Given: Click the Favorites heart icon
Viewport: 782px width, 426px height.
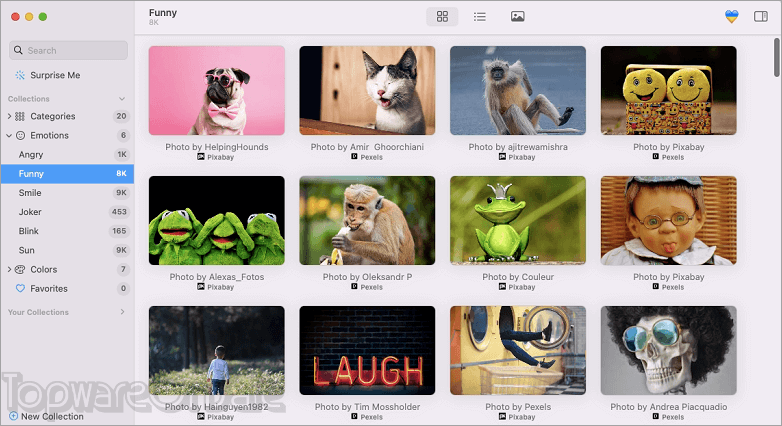Looking at the screenshot, I should [20, 288].
